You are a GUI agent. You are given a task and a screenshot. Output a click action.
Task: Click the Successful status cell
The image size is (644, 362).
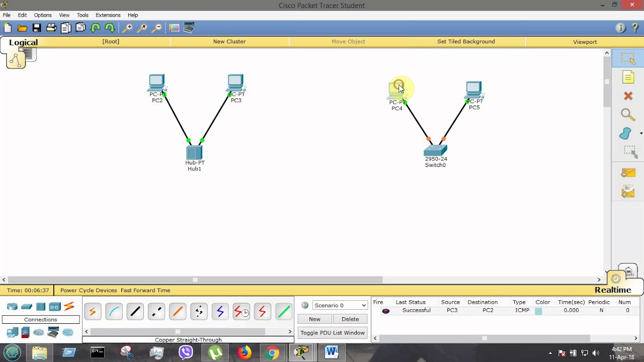click(416, 311)
